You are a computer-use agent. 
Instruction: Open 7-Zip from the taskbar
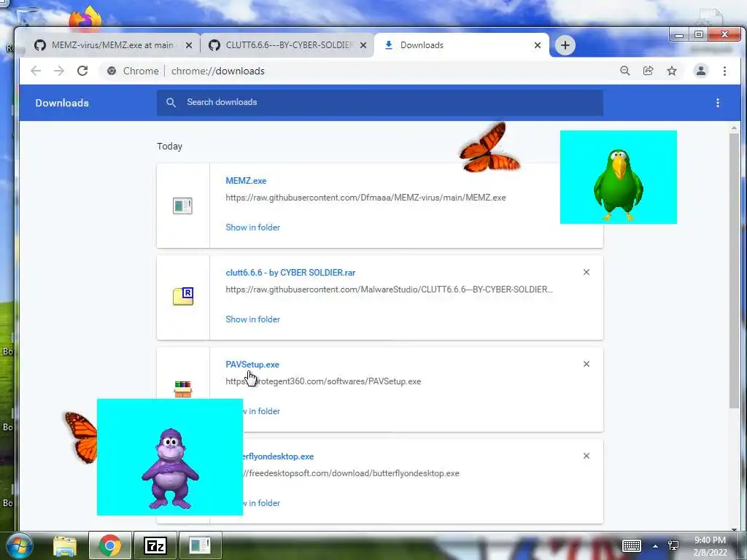[155, 545]
